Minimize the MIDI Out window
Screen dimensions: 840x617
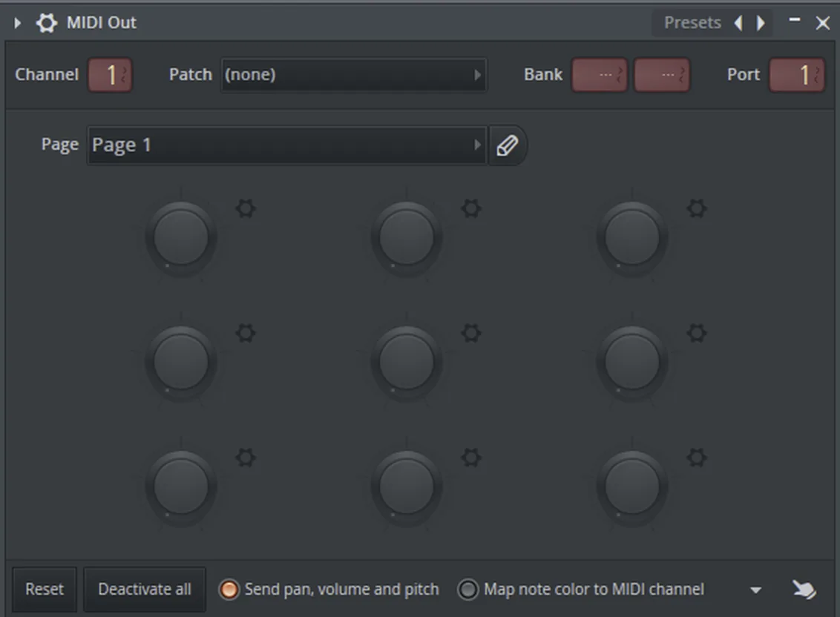[x=795, y=20]
